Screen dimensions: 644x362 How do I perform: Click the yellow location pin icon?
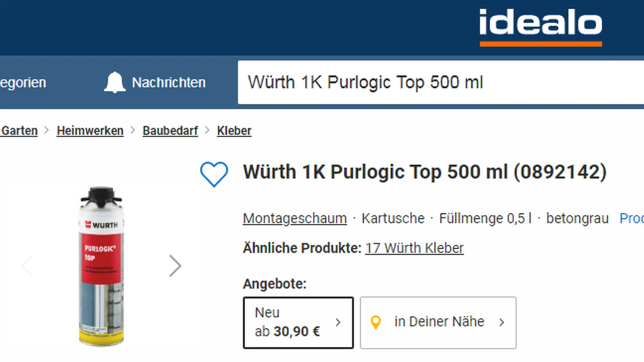pos(376,322)
